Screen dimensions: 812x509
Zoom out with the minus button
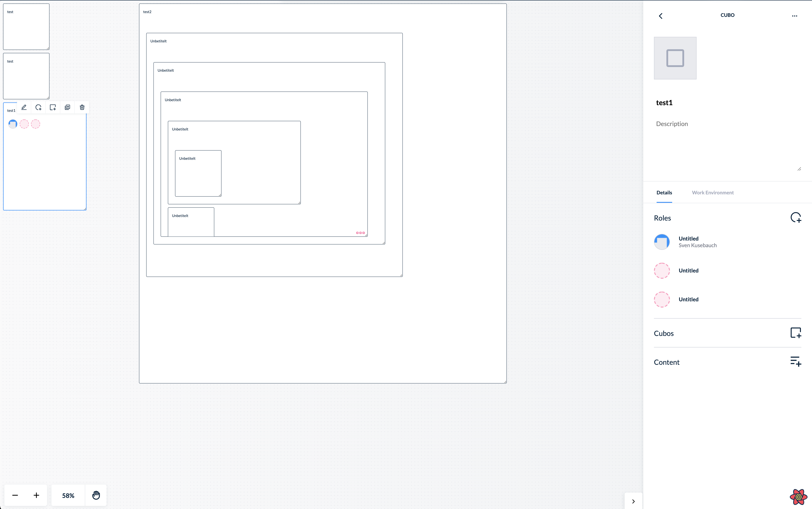15,495
